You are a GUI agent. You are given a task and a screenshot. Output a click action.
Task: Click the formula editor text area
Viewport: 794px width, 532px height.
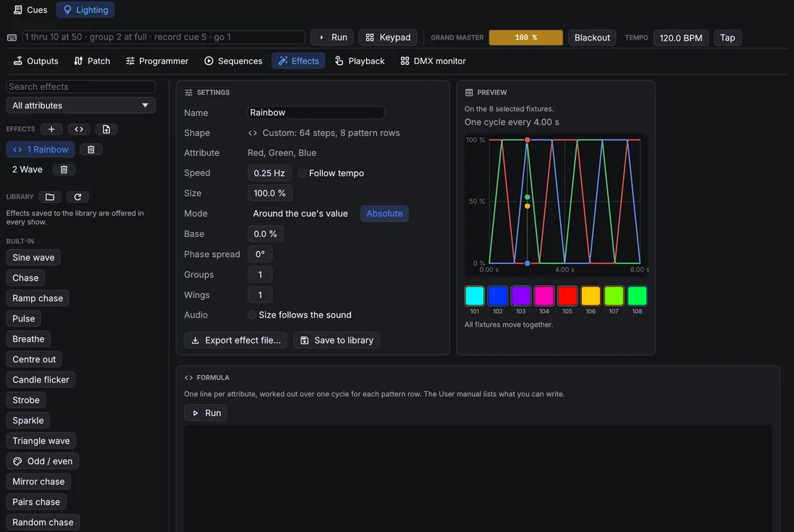(x=478, y=479)
